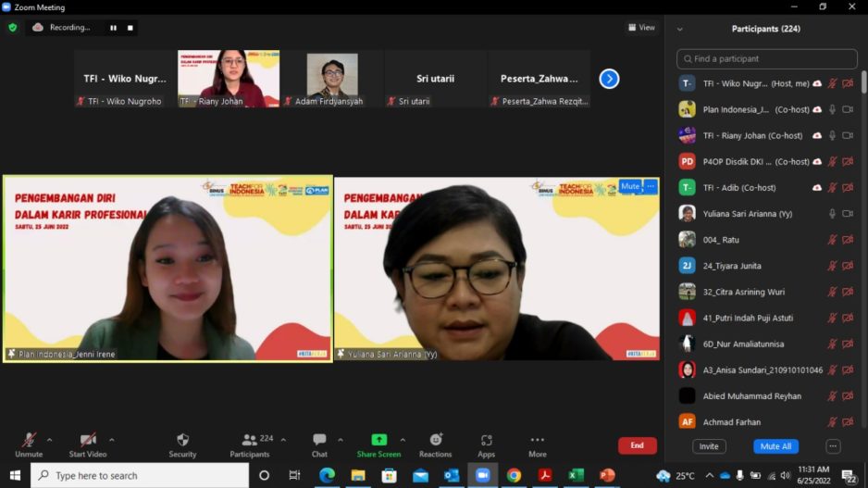Select Sri utarii video thumbnail
The image size is (868, 488).
click(x=435, y=79)
